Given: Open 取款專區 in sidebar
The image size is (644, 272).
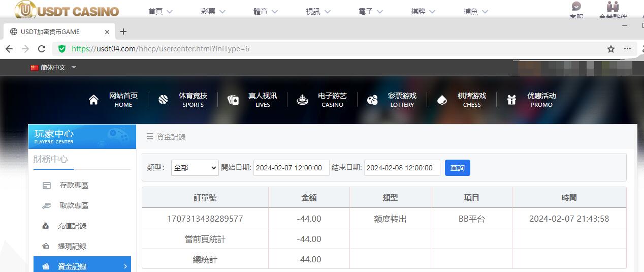Looking at the screenshot, I should click(x=74, y=206).
